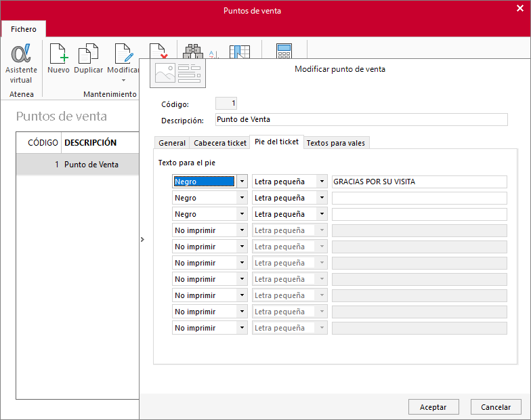The image size is (531, 420).
Task: Select the Pie del ticket tab
Action: click(276, 142)
